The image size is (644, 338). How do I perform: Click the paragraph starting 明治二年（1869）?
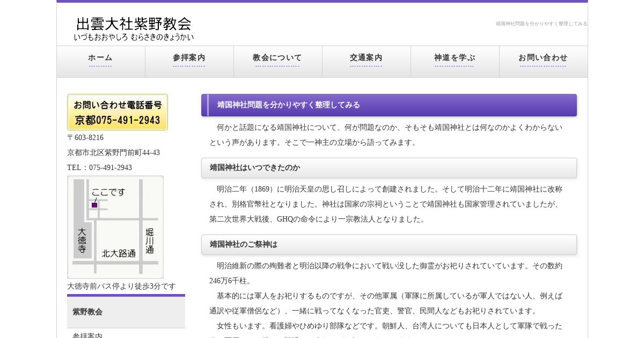point(386,204)
